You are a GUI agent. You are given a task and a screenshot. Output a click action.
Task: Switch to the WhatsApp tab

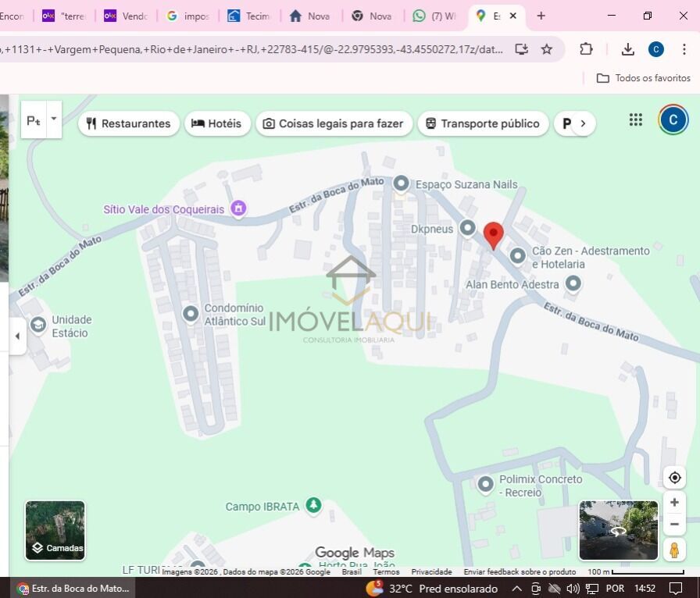coord(434,16)
